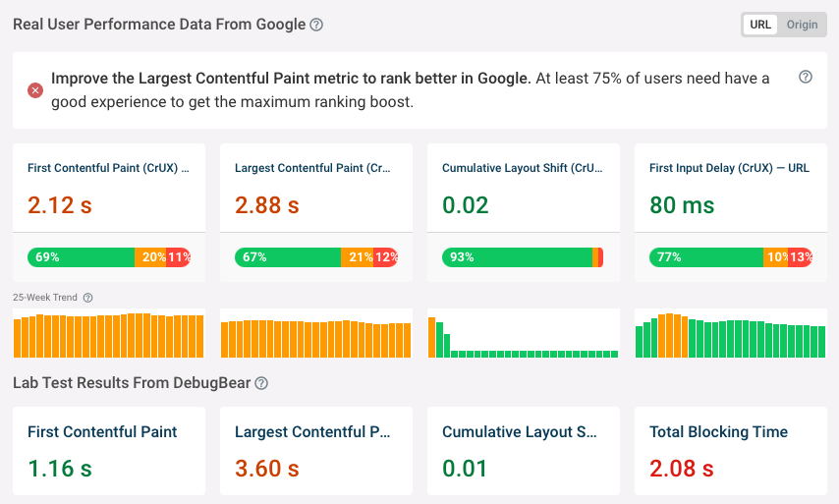839x504 pixels.
Task: Click help icon beside Real User Performance Data
Action: pos(316,25)
